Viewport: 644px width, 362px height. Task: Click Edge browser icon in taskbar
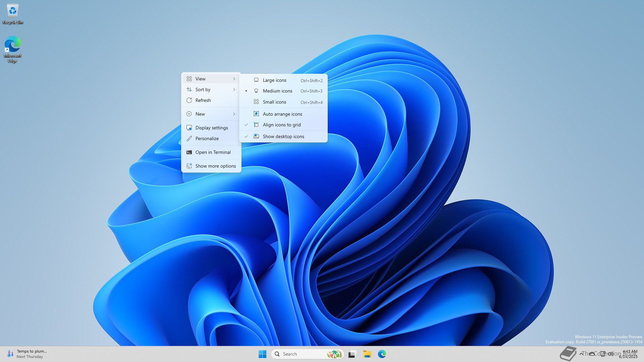coord(382,354)
